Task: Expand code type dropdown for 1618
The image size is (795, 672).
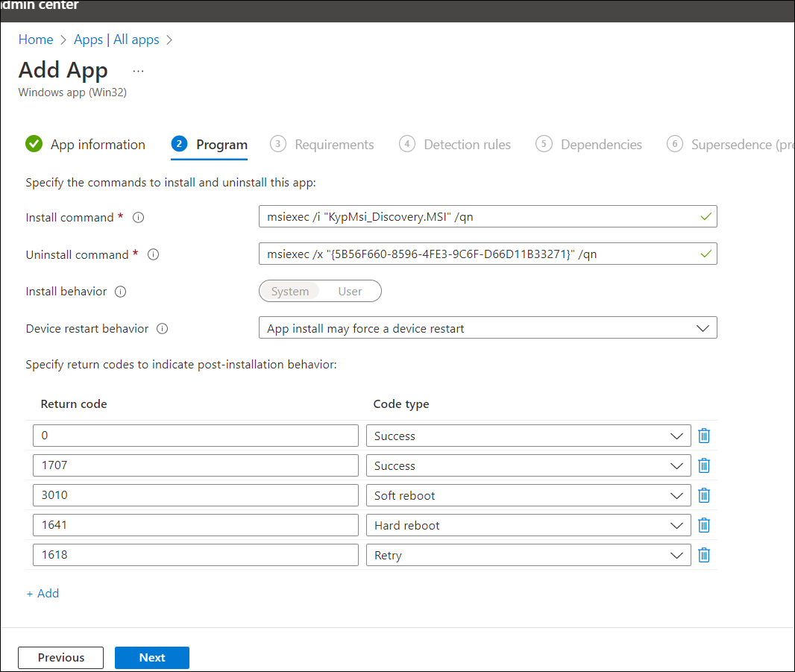Action: [528, 555]
